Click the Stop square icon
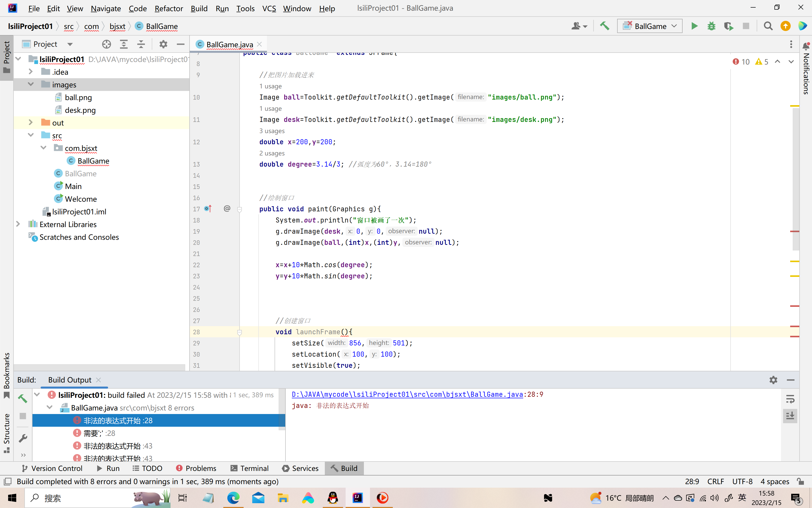 coord(746,26)
